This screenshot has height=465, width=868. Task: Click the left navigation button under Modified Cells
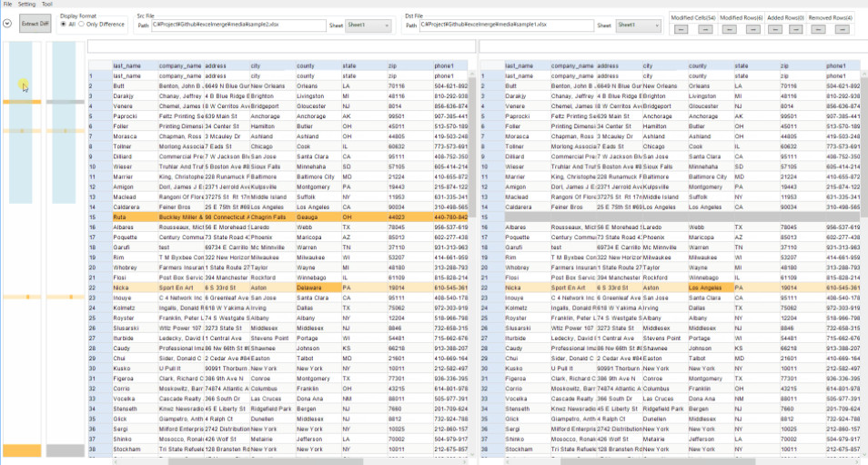click(x=681, y=29)
